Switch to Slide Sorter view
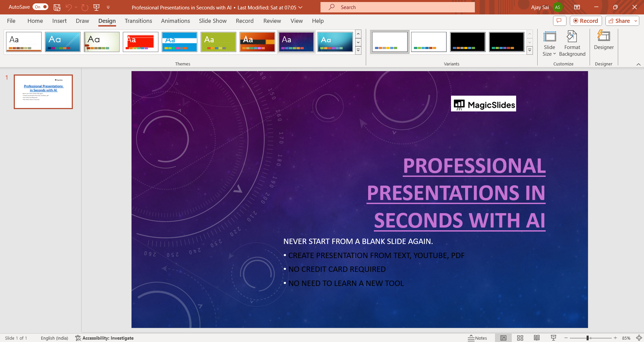Screen dimensions: 644x342 [x=520, y=338]
